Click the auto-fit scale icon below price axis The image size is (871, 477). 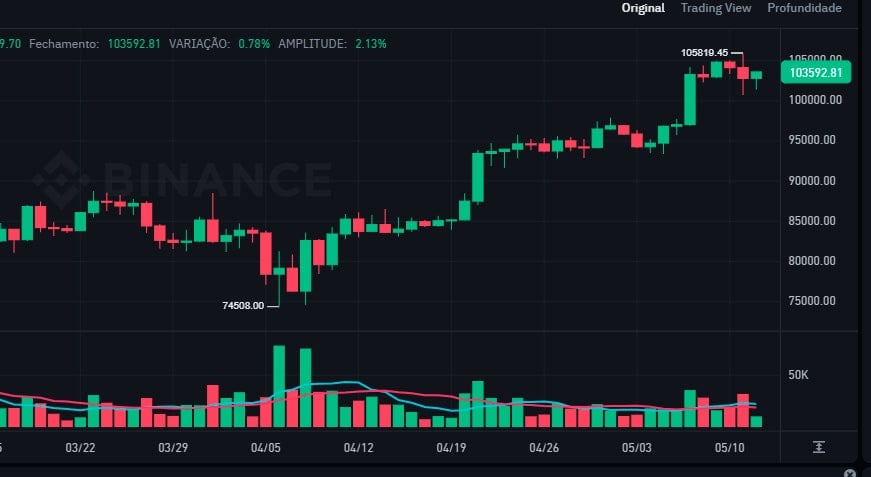coord(819,446)
